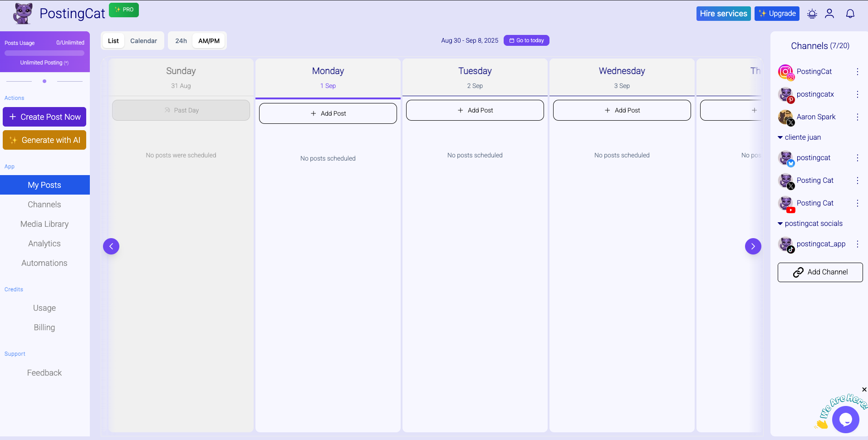This screenshot has height=440, width=868.
Task: Open options menu for Posting Cat X channel
Action: [858, 181]
